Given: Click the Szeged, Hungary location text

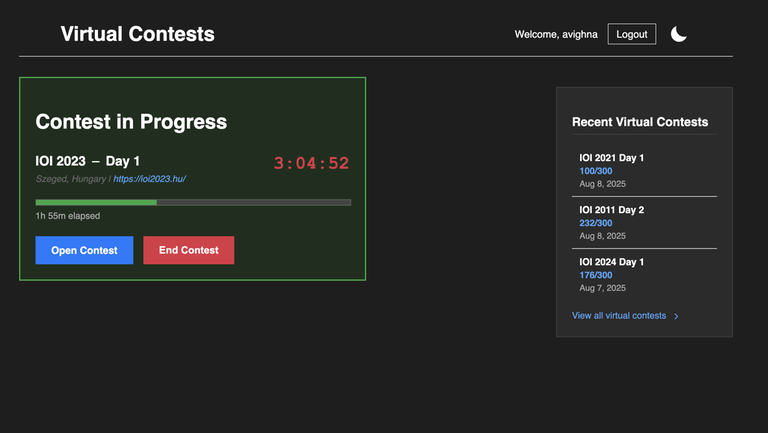Looking at the screenshot, I should [71, 179].
